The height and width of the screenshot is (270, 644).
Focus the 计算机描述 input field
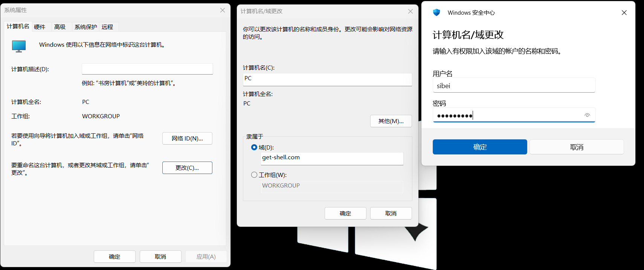click(x=147, y=69)
